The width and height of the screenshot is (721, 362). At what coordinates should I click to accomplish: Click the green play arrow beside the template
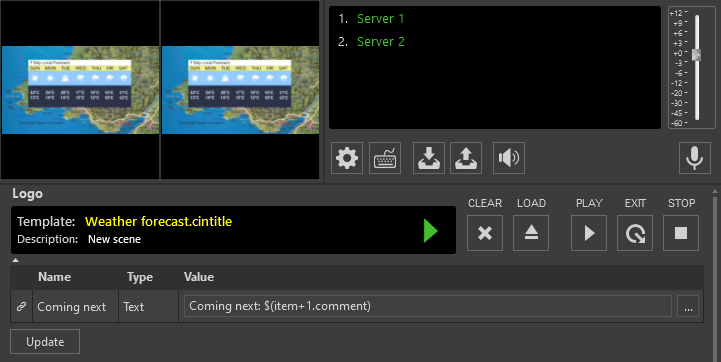(430, 230)
